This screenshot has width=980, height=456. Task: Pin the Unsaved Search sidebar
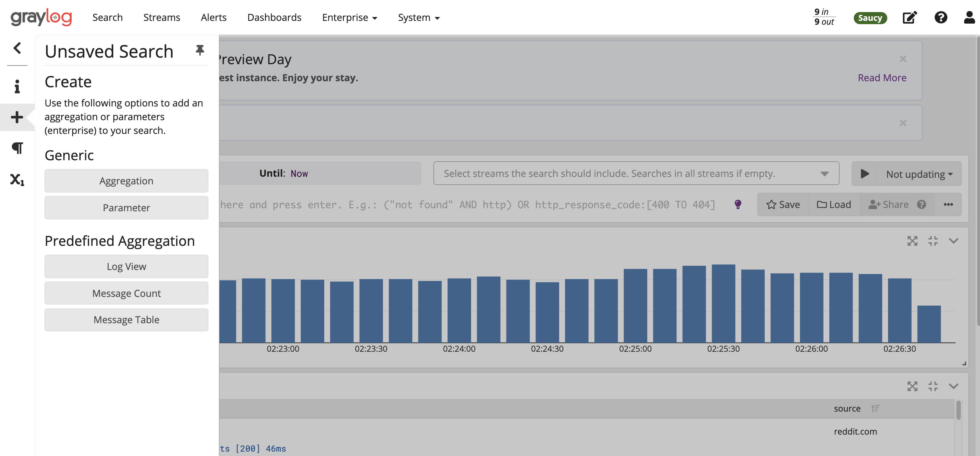pos(200,50)
